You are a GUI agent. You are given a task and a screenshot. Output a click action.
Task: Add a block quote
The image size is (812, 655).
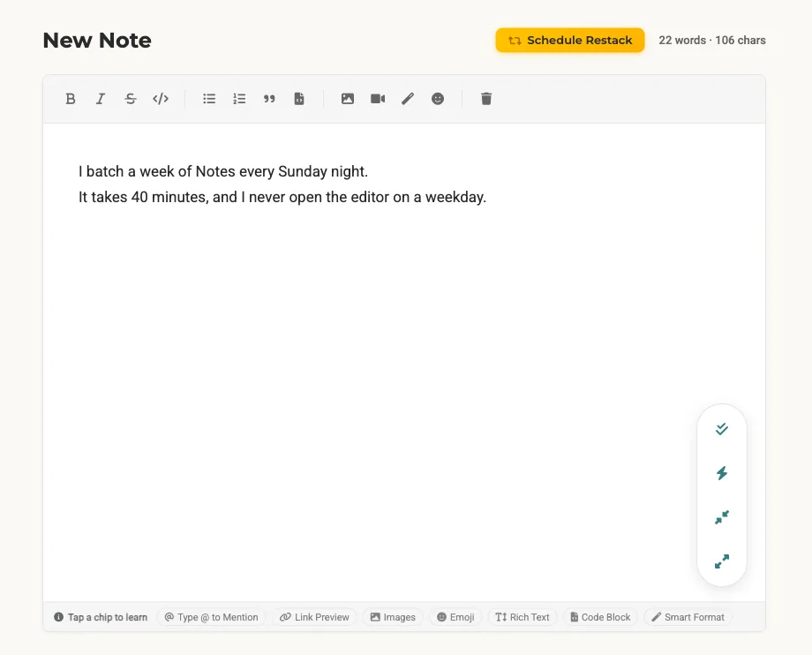point(269,99)
